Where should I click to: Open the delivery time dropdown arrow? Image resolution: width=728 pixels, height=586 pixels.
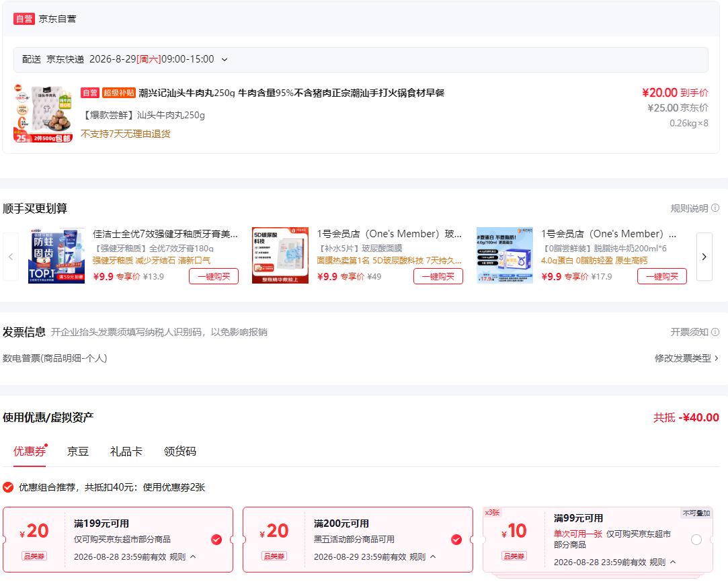225,59
